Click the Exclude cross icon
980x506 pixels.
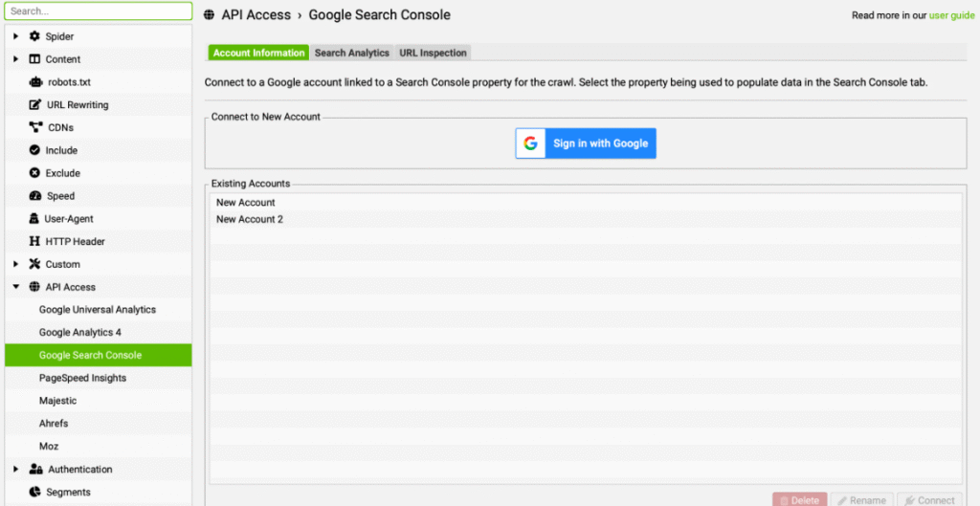point(35,173)
